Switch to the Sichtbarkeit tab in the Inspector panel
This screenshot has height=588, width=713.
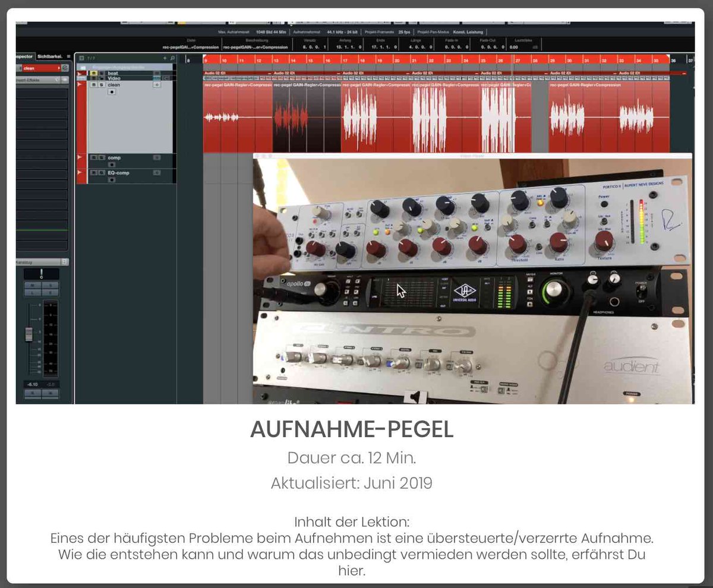[50, 56]
